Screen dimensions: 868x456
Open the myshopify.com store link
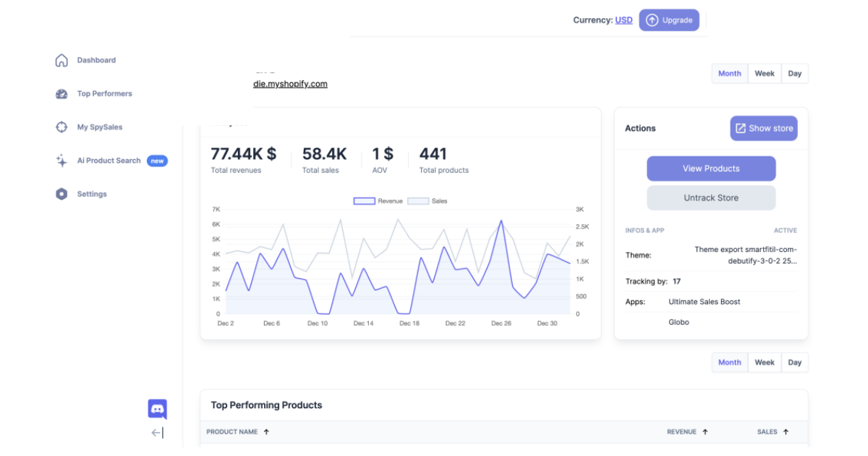pos(289,84)
